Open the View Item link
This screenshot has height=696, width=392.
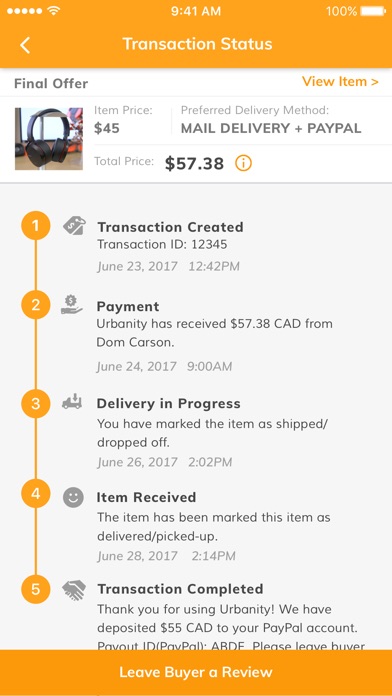pyautogui.click(x=340, y=82)
